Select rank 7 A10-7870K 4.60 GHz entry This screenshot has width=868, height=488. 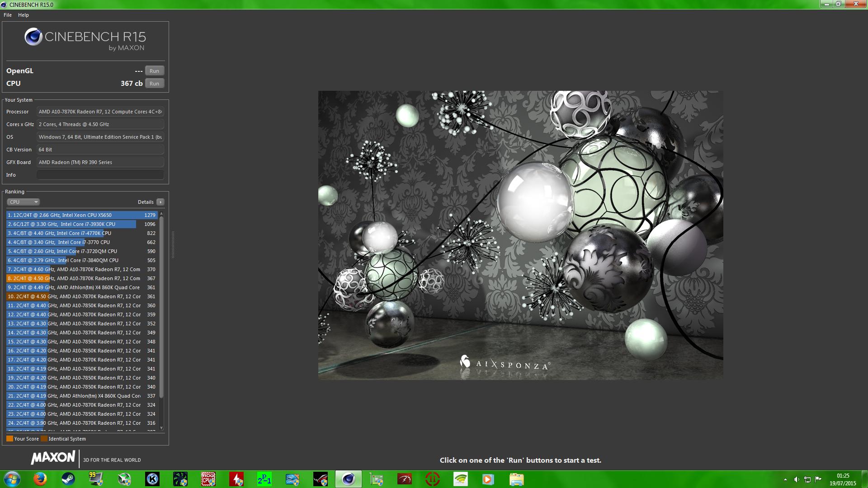click(82, 269)
